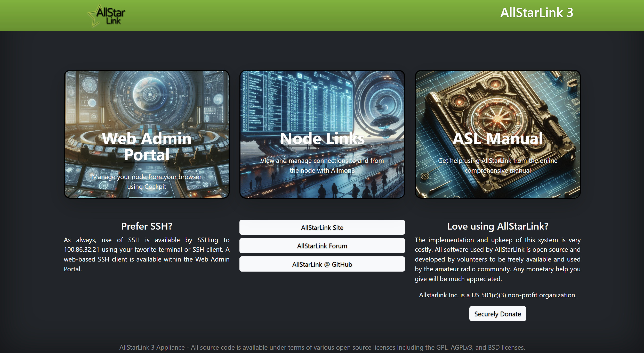Click 'Manage your node from your browser' caption
Screen dimensions: 644x353
[x=147, y=177]
